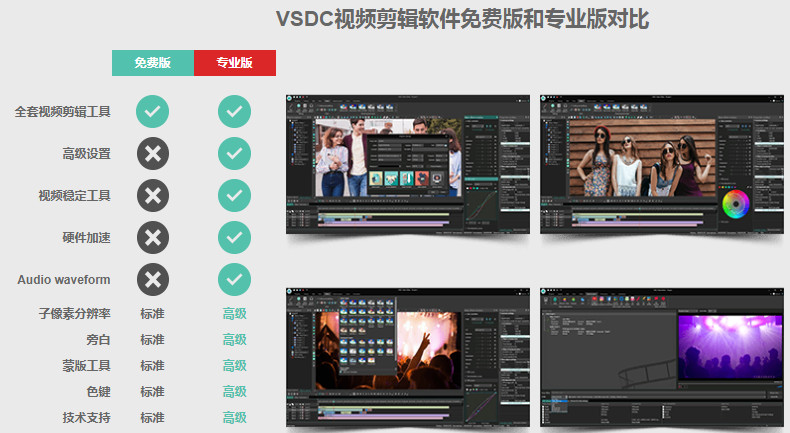Click the pro-version checkmark for 高级设置
Screen dimensions: 790x433
(234, 153)
